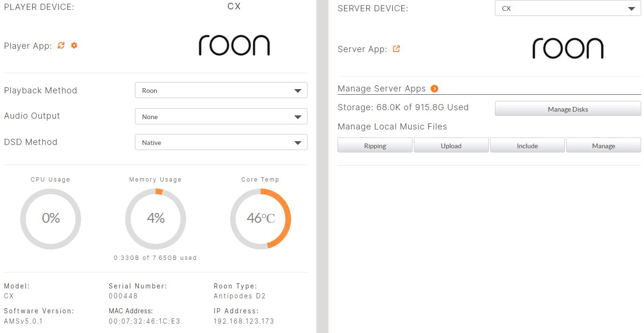Open the DSD Method dropdown
This screenshot has width=644, height=333.
tap(221, 143)
